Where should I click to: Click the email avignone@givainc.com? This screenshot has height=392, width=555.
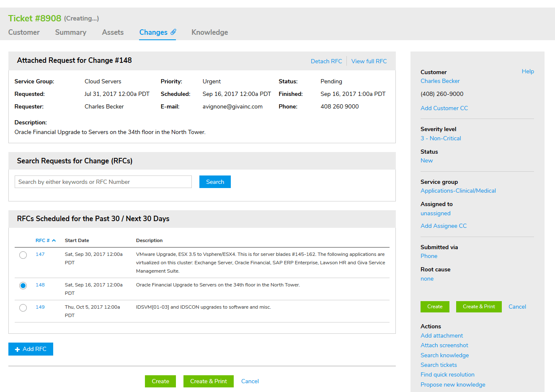(x=232, y=106)
